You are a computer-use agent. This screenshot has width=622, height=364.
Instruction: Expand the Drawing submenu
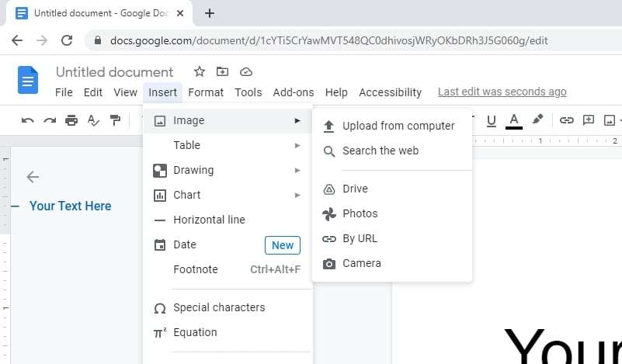[228, 170]
